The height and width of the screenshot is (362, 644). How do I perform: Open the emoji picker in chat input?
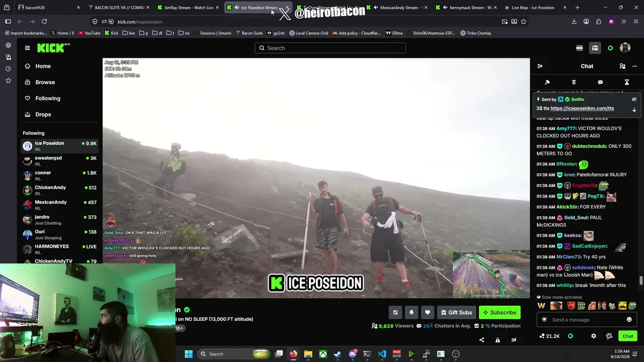tap(629, 320)
